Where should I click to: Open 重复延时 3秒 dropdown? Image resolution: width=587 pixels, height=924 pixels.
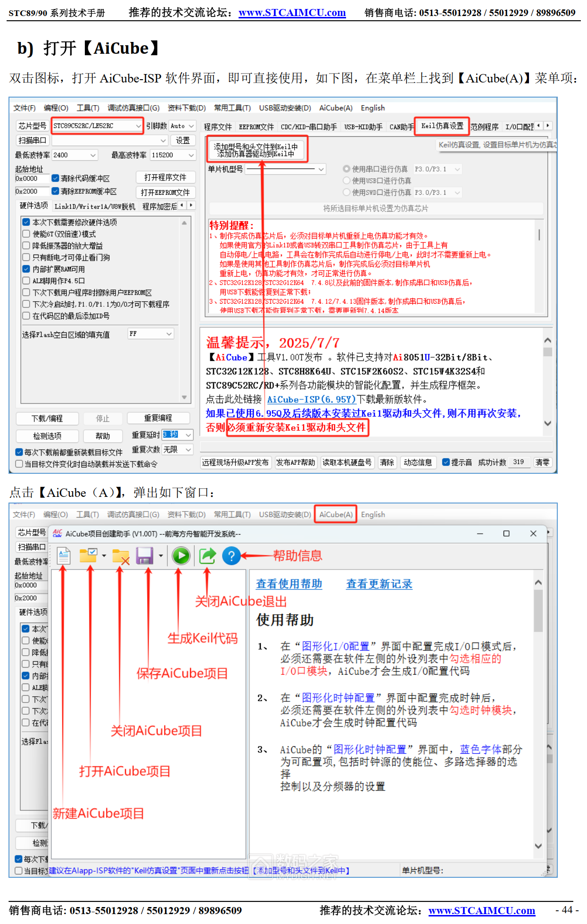pos(177,435)
